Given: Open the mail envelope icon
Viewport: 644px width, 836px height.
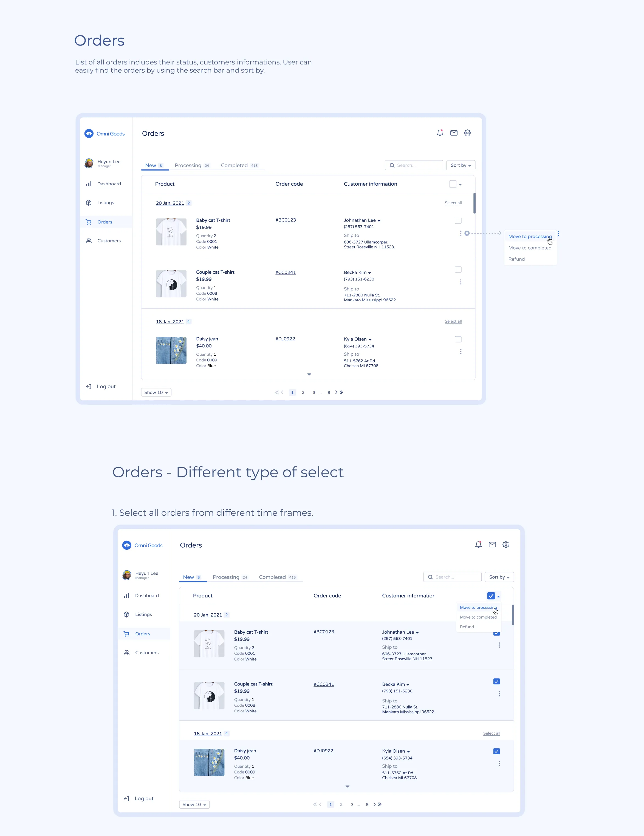Looking at the screenshot, I should point(454,133).
